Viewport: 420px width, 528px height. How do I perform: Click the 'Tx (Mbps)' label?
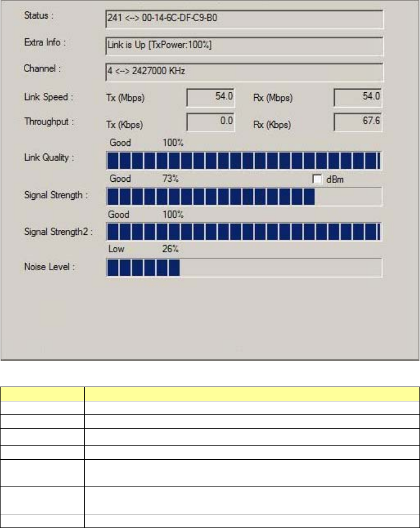[125, 98]
